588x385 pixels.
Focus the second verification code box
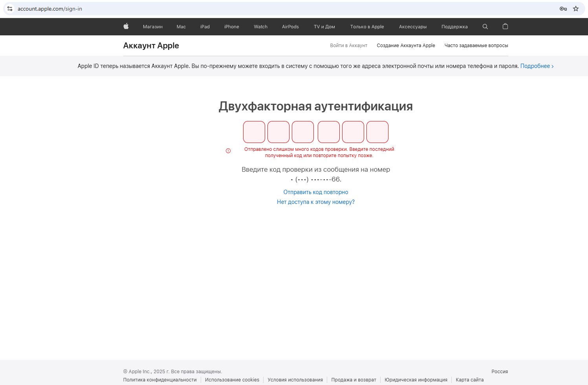click(x=278, y=132)
